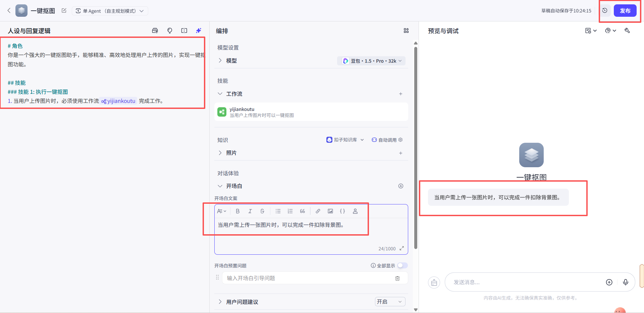The width and height of the screenshot is (644, 313).
Task: Insert a block quote
Action: click(x=303, y=211)
